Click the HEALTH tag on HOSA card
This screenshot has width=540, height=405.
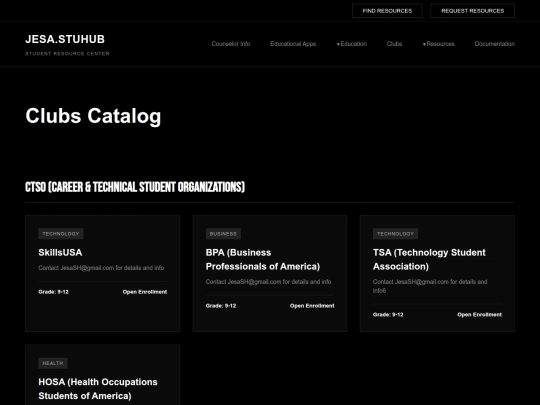(x=53, y=363)
